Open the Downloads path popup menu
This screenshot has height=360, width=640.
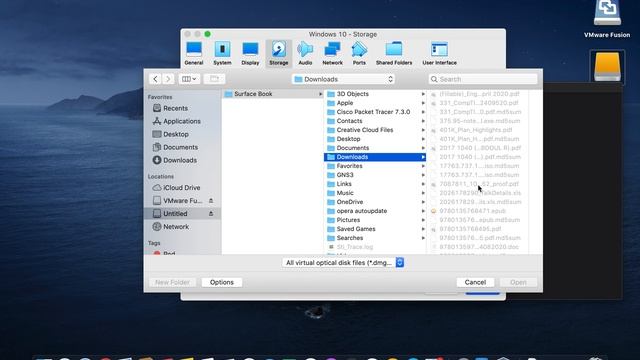point(343,79)
